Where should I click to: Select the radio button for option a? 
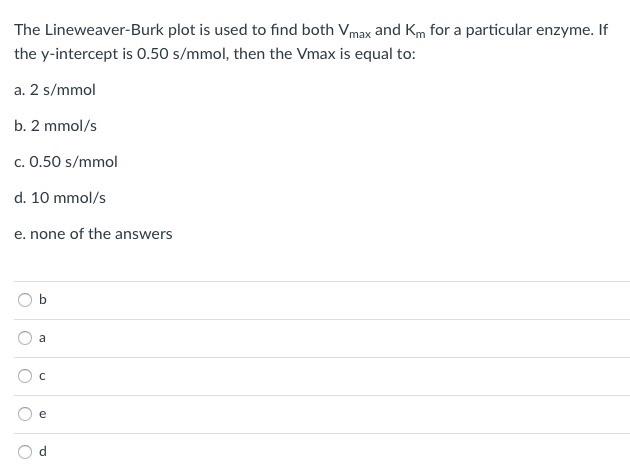coord(22,338)
